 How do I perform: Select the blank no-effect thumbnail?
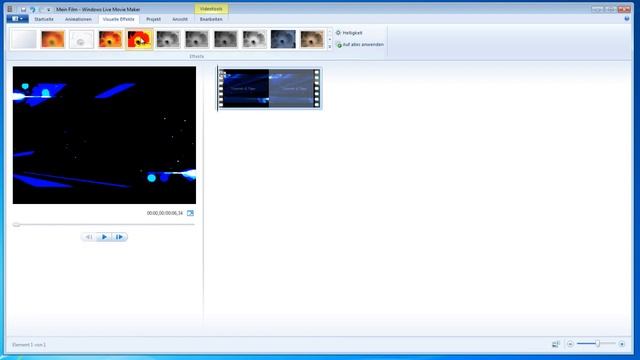pos(24,40)
